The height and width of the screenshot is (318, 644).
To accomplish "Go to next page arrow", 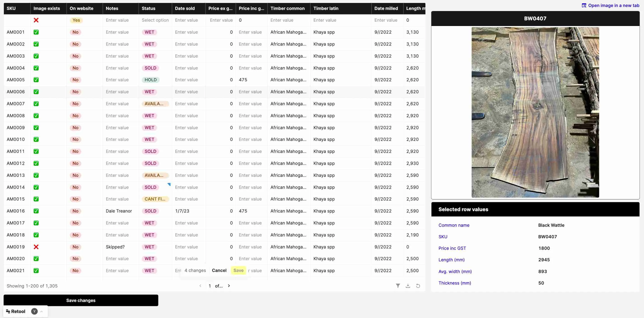I will (x=229, y=286).
